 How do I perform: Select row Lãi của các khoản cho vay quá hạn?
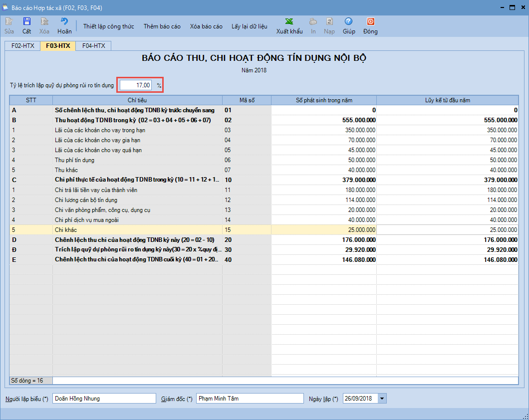(x=264, y=150)
